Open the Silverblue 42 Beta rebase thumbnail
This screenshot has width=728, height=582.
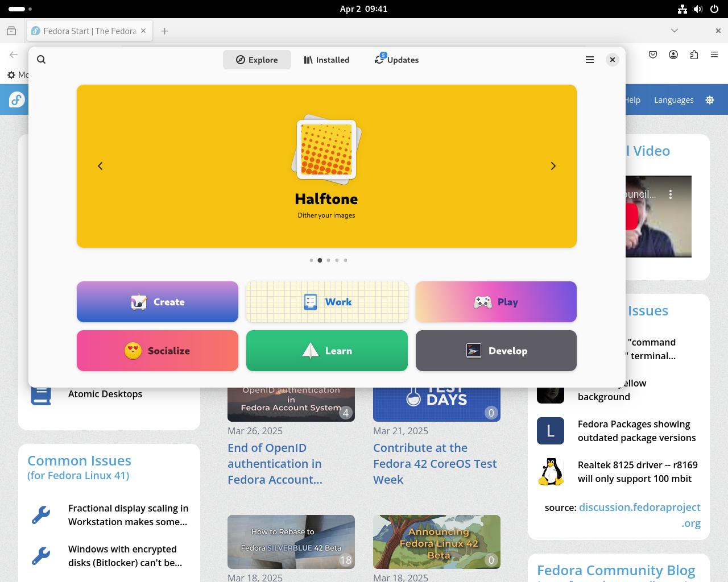click(x=291, y=542)
